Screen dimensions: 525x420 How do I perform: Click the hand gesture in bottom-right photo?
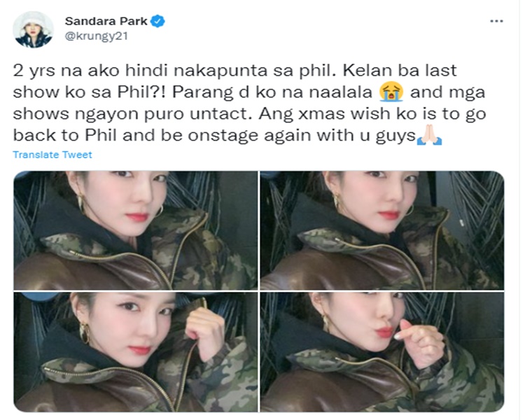click(417, 343)
